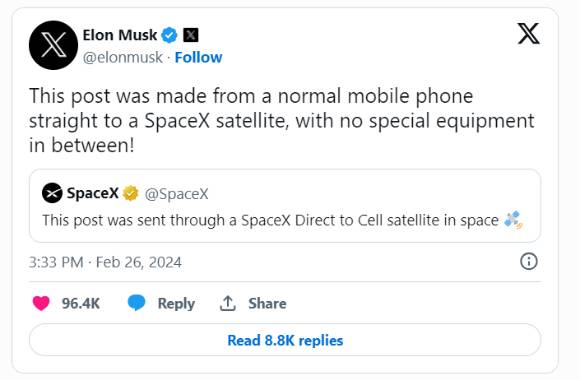This screenshot has height=380, width=580.
Task: Click the black X affiliation badge
Action: pos(190,36)
